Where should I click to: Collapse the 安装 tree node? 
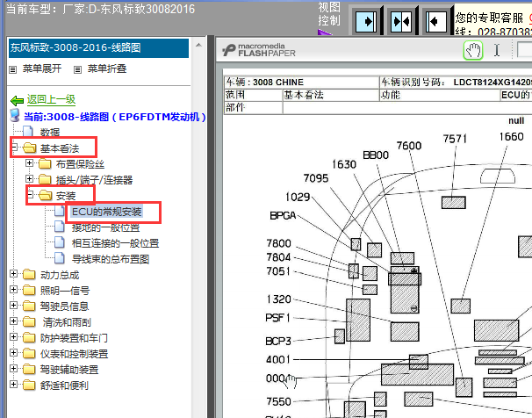30,195
